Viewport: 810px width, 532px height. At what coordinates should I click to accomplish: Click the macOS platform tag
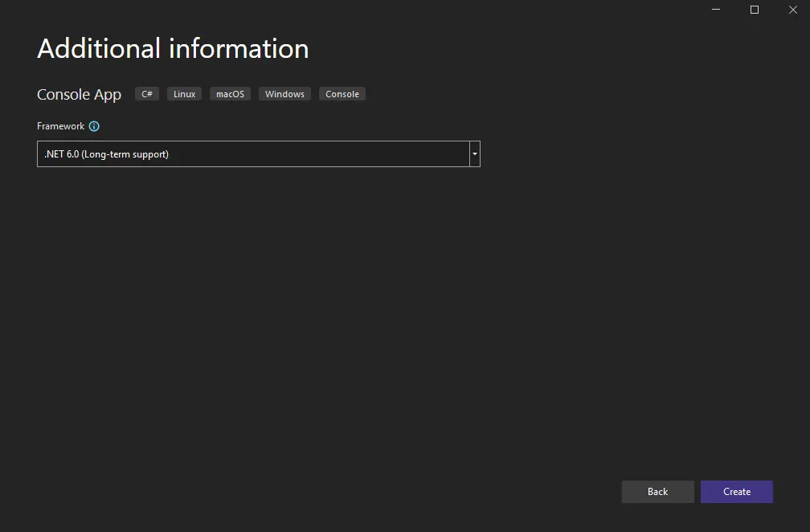click(230, 94)
